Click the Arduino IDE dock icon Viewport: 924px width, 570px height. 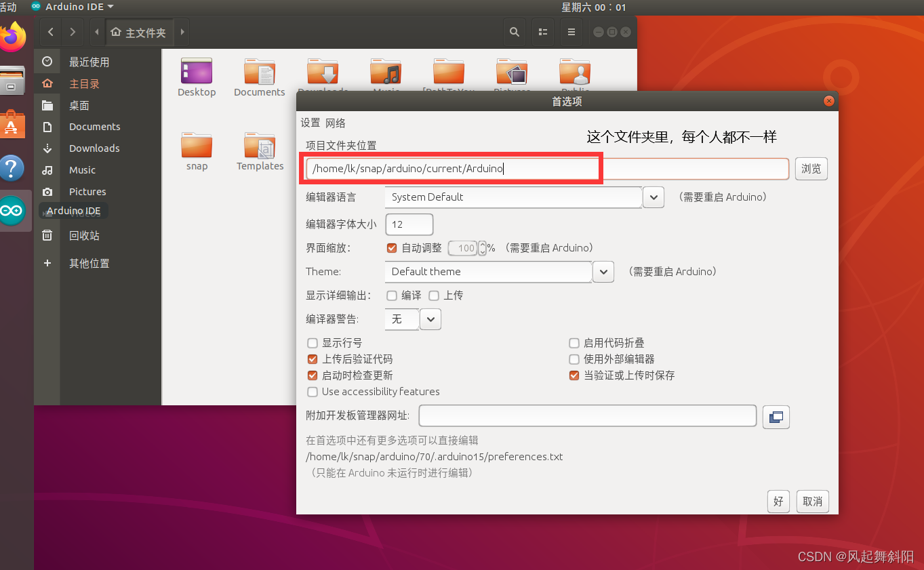pyautogui.click(x=12, y=211)
